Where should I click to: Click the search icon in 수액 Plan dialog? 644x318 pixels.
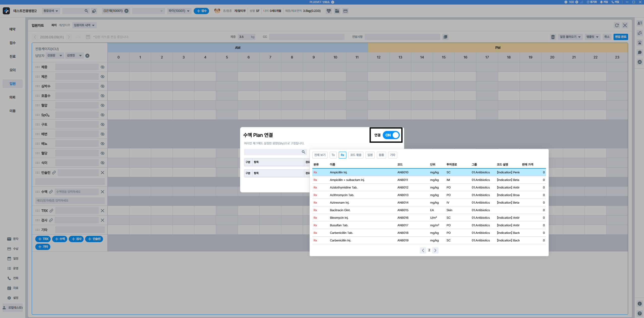tap(303, 152)
